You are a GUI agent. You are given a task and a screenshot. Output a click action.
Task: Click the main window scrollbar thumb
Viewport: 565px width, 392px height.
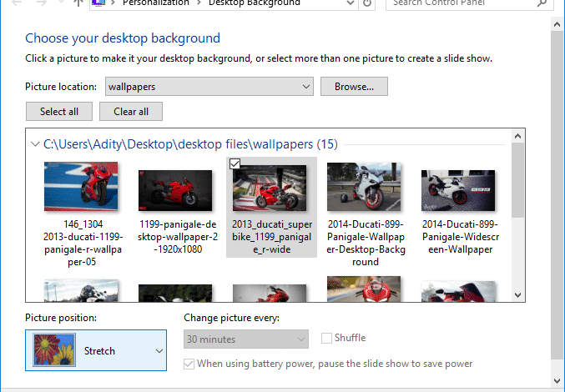click(x=557, y=194)
